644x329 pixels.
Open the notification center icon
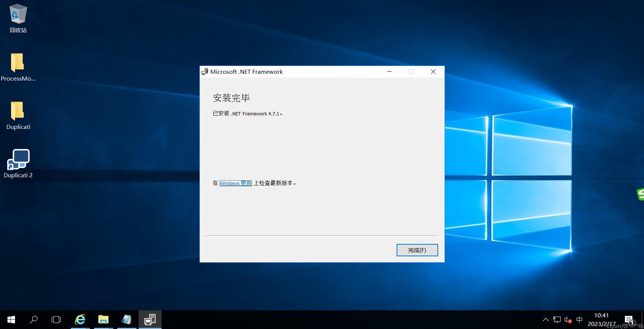(629, 320)
